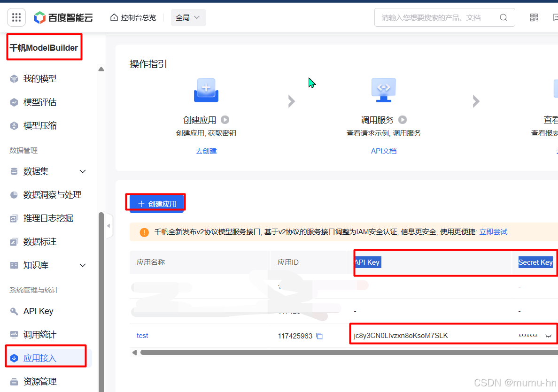This screenshot has height=392, width=558.
Task: Play the 创建应用 tutorial video icon
Action: point(225,120)
